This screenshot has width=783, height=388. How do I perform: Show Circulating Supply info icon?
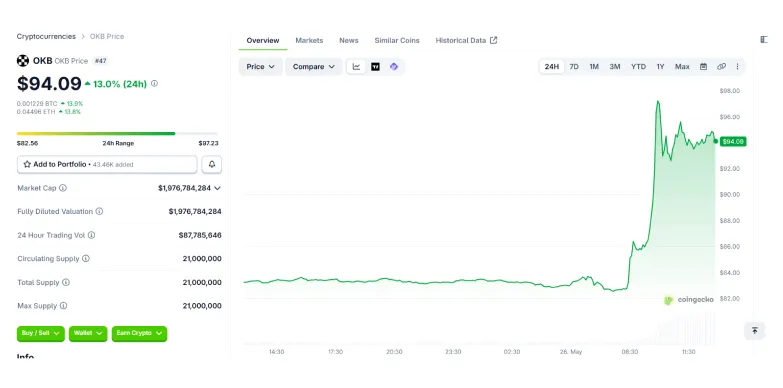[86, 259]
